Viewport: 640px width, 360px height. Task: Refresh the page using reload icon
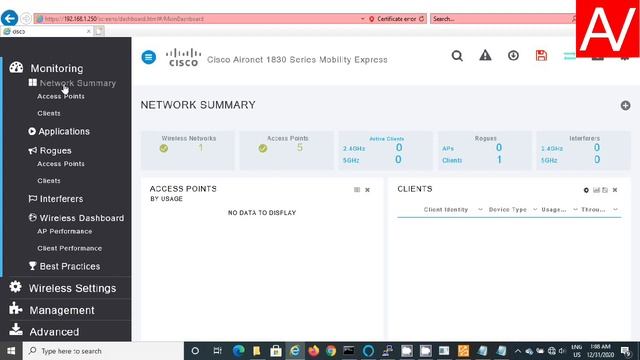[422, 19]
